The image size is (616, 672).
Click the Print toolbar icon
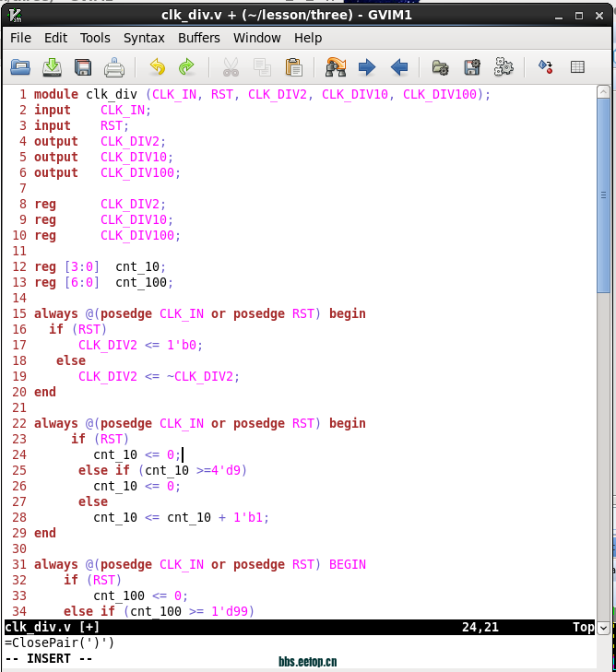[x=114, y=67]
